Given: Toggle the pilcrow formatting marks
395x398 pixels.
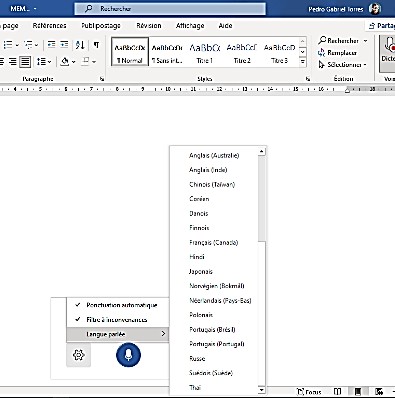Looking at the screenshot, I should (96, 45).
